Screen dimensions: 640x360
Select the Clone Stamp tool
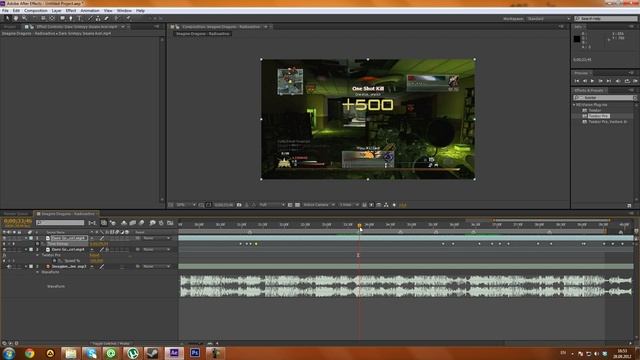[98, 18]
